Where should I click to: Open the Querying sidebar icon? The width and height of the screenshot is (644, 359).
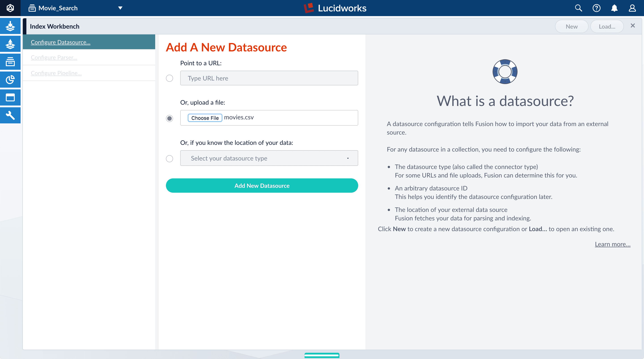[x=10, y=44]
